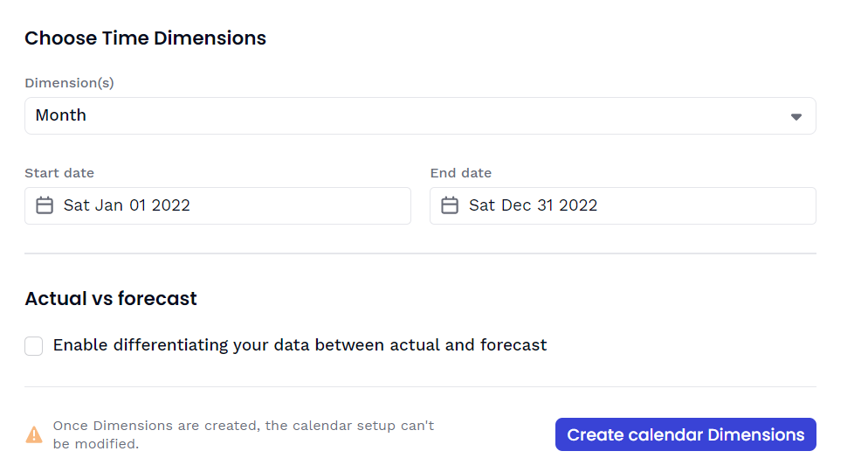Click the 'Actual vs forecast' heading
Image resolution: width=868 pixels, height=472 pixels.
(x=111, y=299)
